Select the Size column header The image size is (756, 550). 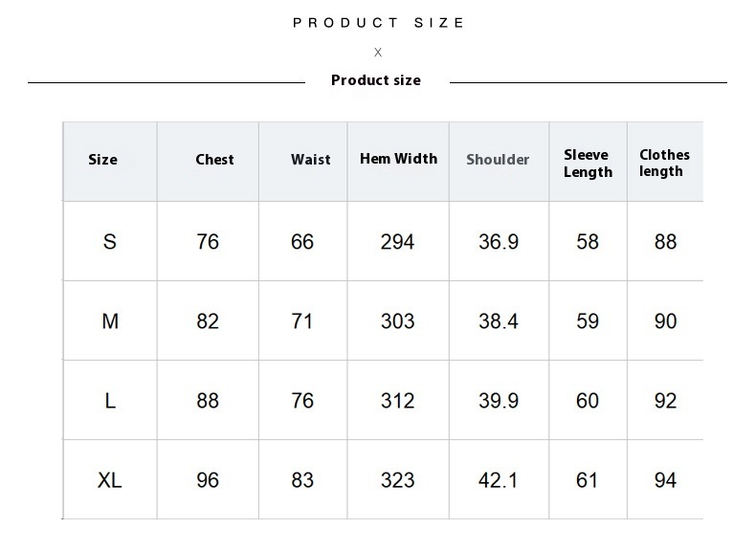[x=102, y=160]
